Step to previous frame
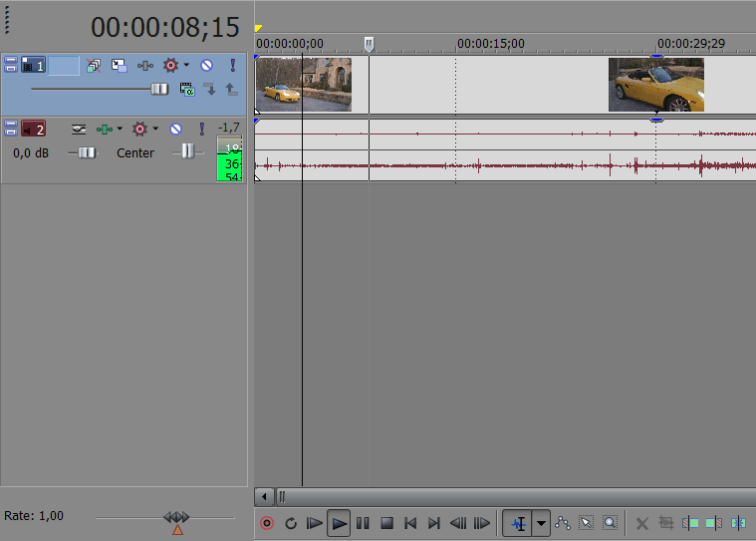 [x=458, y=523]
